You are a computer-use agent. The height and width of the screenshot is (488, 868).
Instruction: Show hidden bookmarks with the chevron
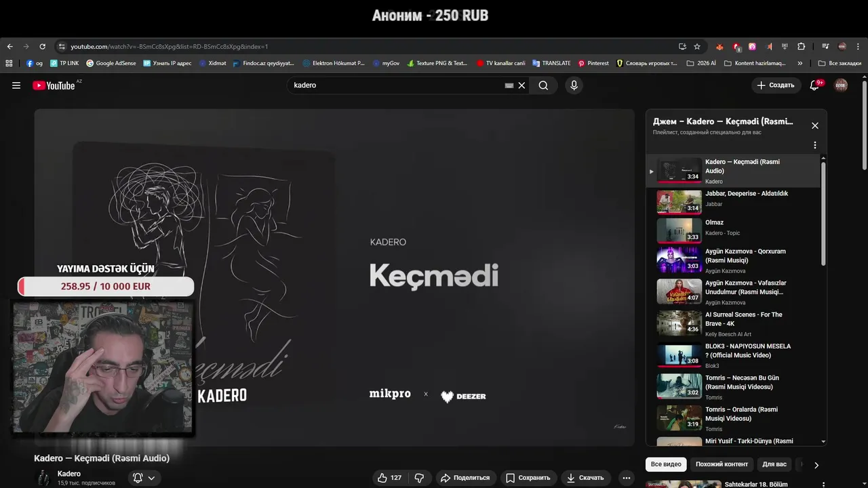[800, 63]
